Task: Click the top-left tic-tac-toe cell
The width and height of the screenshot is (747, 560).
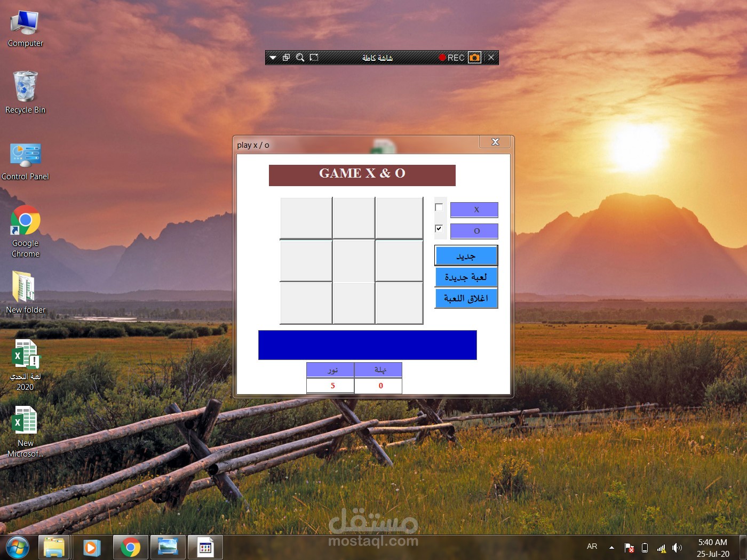Action: (306, 218)
